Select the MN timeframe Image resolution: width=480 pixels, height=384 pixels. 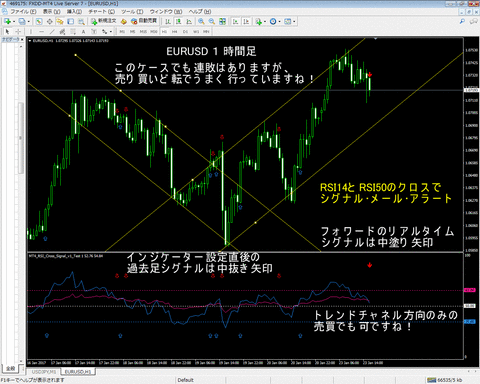coord(206,32)
